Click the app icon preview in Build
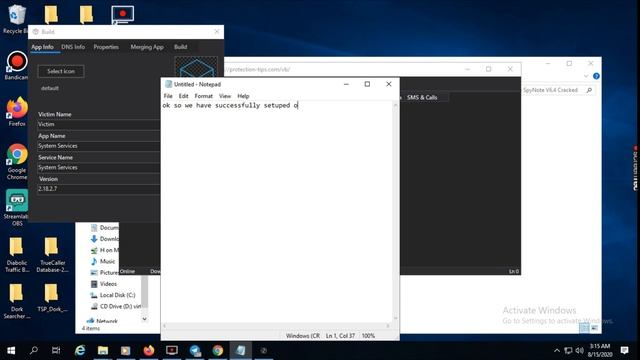The height and width of the screenshot is (360, 640). click(196, 67)
